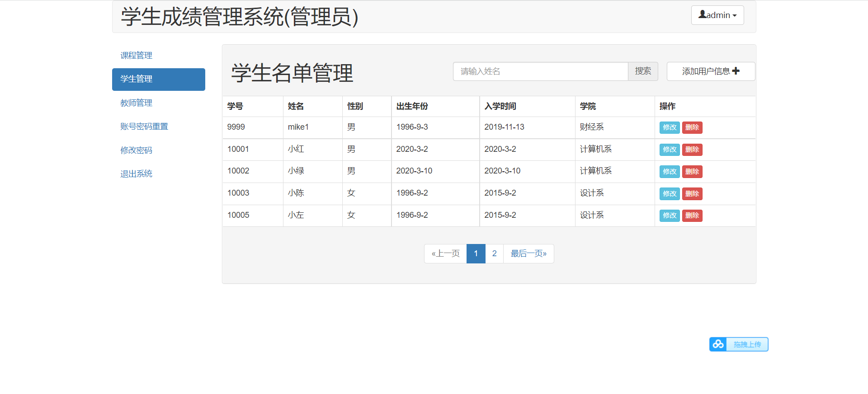
Task: Click 修改 for student 10001
Action: (670, 150)
